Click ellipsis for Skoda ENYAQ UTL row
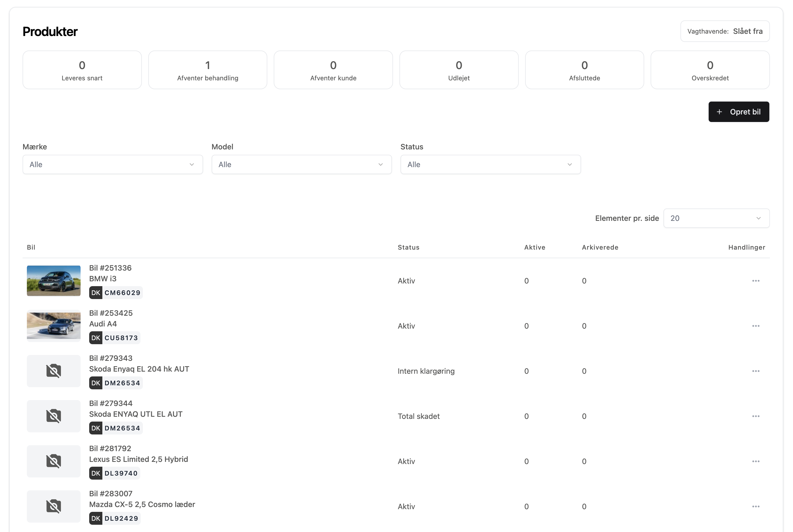793x532 pixels. click(755, 416)
